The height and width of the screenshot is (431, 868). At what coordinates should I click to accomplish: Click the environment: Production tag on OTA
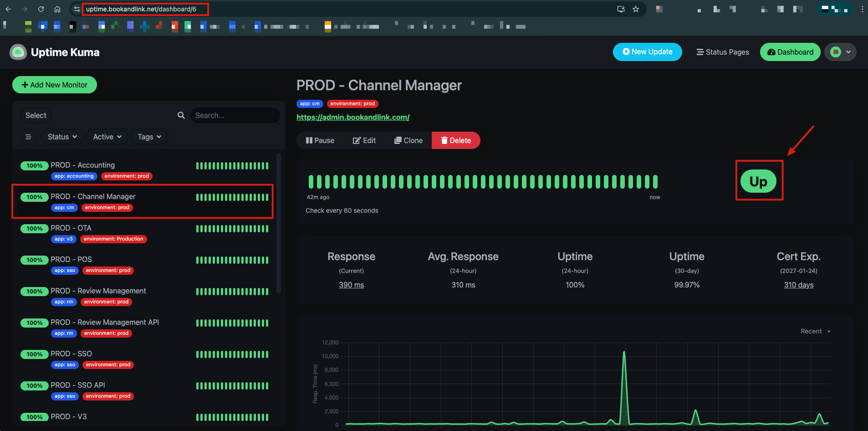coord(113,239)
